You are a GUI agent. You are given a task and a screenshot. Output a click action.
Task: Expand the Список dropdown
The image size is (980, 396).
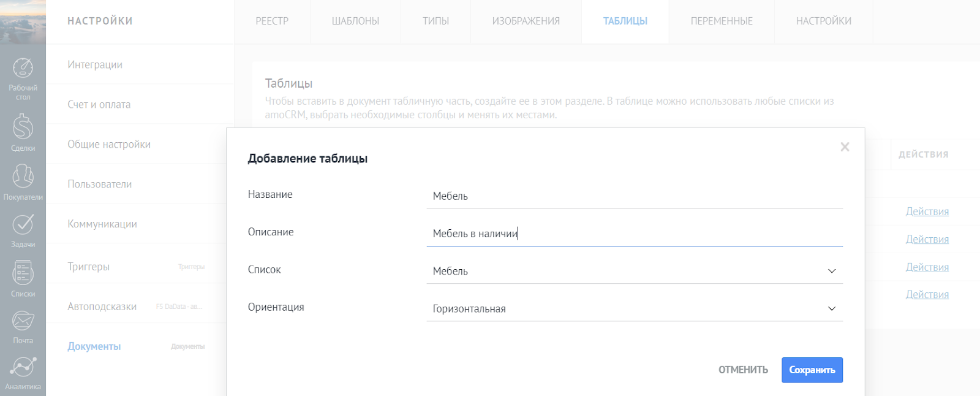tap(831, 271)
